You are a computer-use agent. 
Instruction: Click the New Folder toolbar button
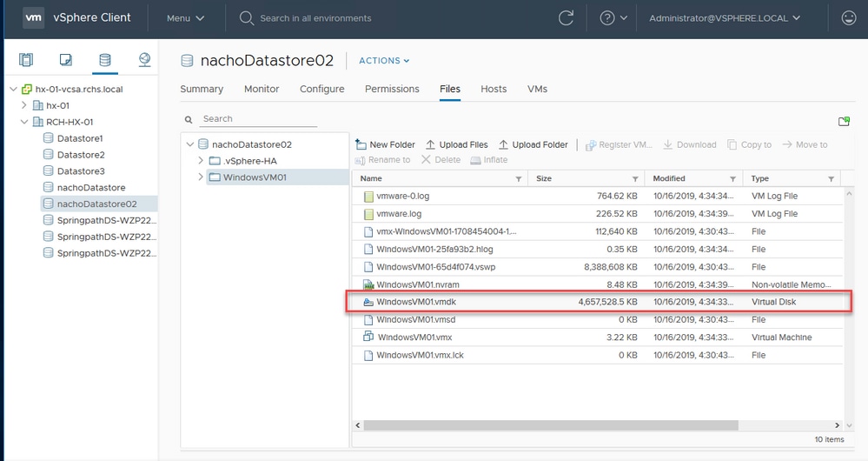coord(385,144)
